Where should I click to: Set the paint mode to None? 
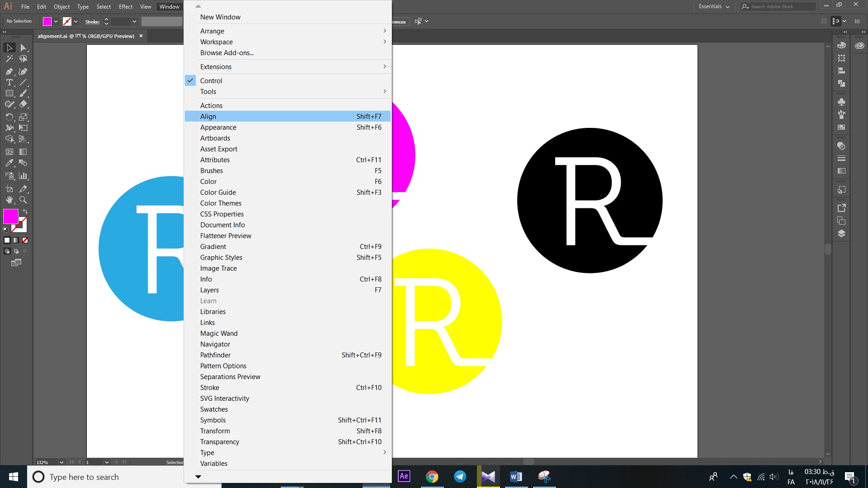tap(25, 240)
